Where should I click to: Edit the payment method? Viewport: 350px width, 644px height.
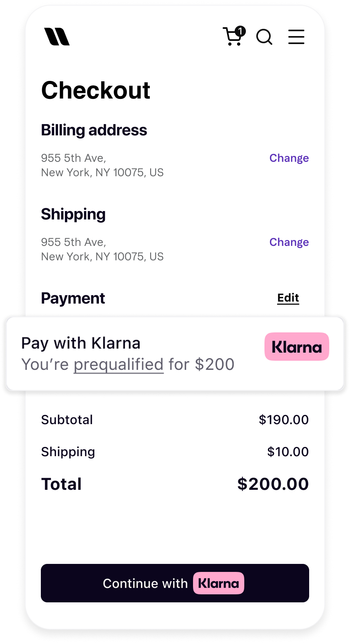coord(288,298)
